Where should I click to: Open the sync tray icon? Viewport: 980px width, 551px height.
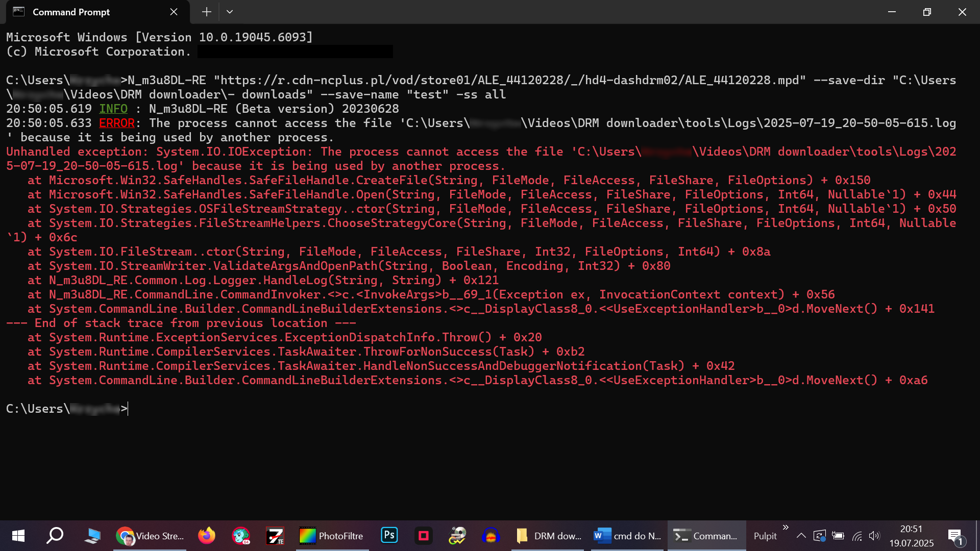[x=819, y=536]
